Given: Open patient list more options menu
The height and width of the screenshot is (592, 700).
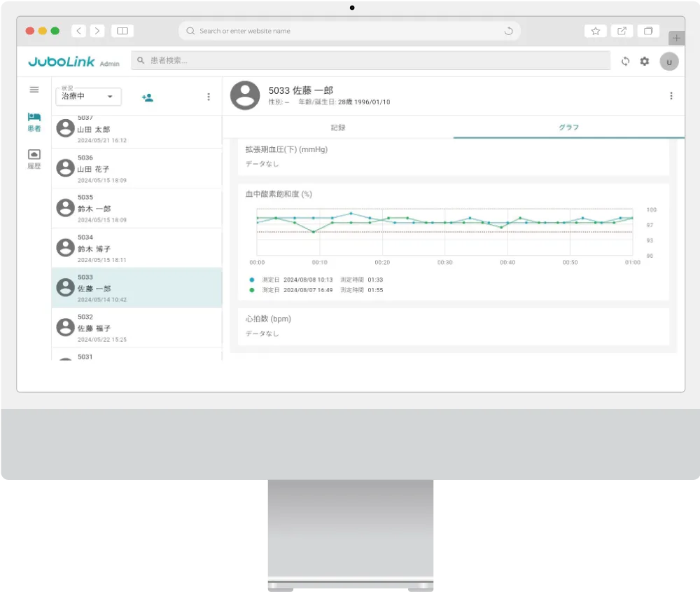Looking at the screenshot, I should point(208,97).
